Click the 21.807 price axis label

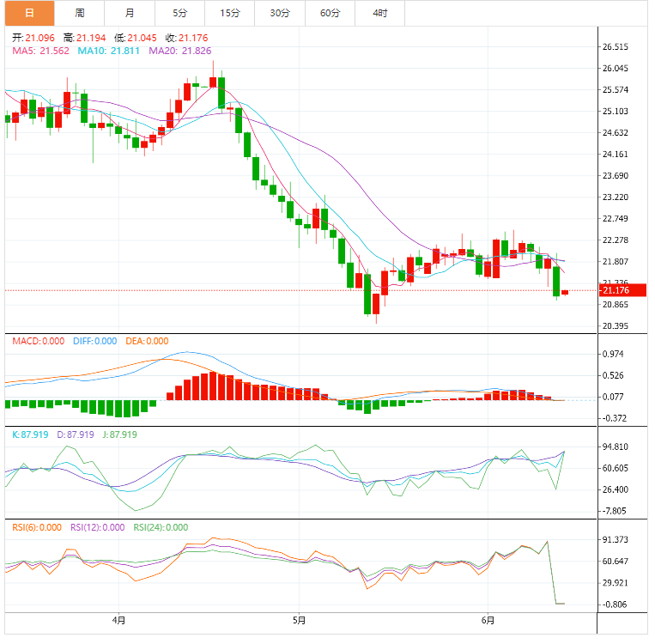click(616, 262)
